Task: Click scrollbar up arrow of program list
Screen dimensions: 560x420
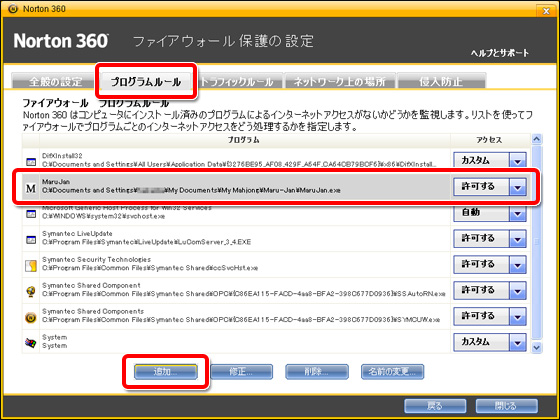Action: (536, 139)
